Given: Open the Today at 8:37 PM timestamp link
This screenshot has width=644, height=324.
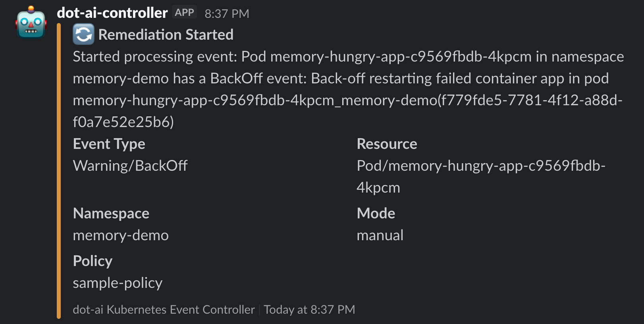Looking at the screenshot, I should 309,309.
